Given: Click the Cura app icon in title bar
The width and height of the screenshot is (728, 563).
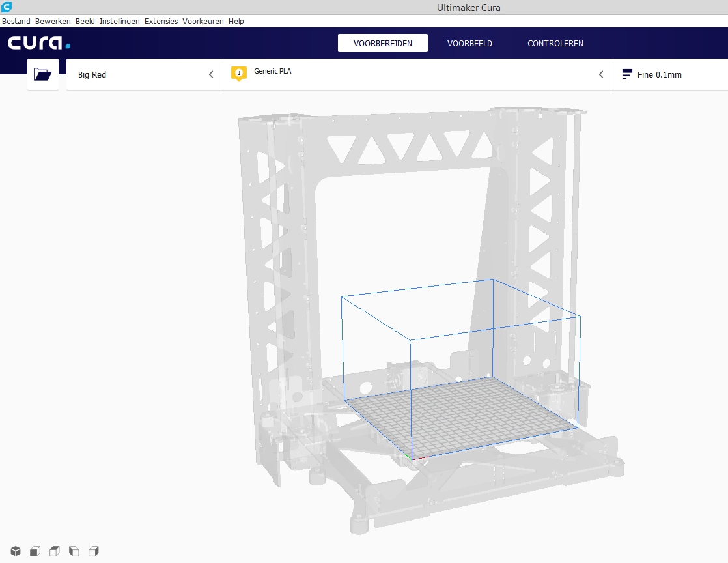Looking at the screenshot, I should pyautogui.click(x=7, y=7).
